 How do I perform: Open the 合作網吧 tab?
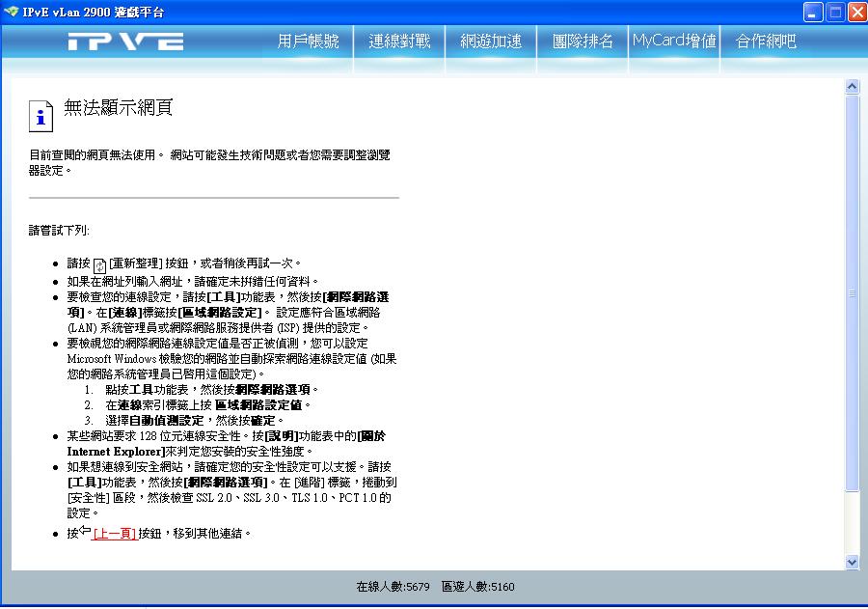pyautogui.click(x=766, y=41)
